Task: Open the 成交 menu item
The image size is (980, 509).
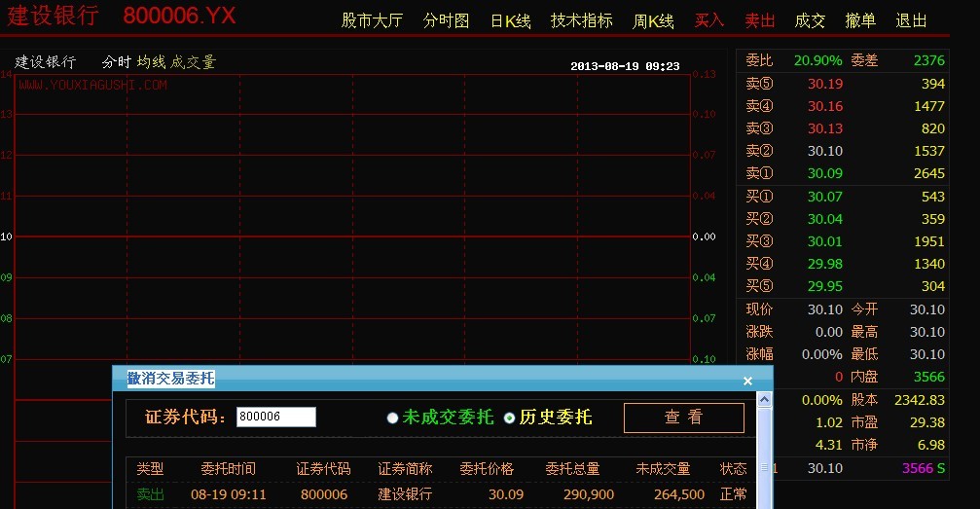Action: (810, 20)
